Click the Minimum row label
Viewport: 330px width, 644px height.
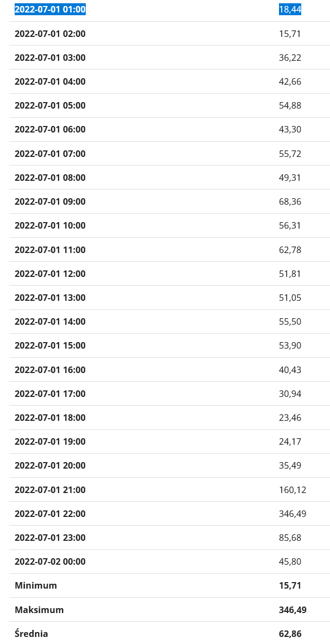click(x=36, y=585)
